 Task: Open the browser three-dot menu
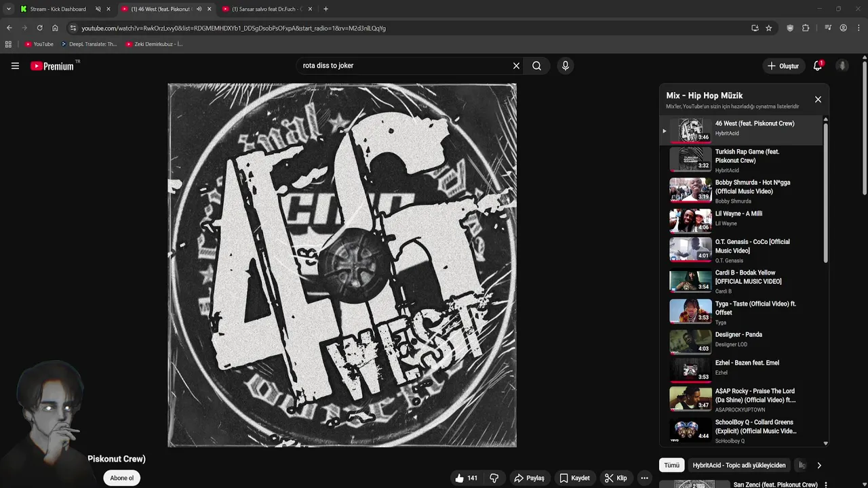(x=858, y=28)
